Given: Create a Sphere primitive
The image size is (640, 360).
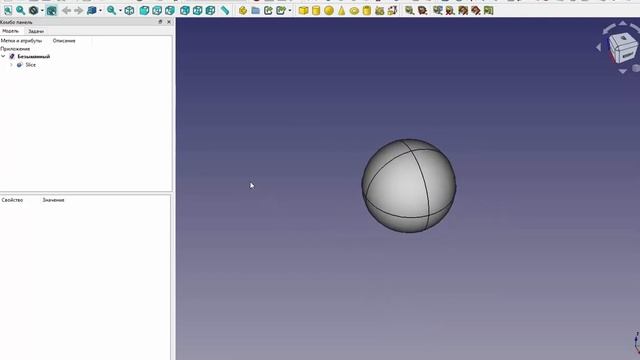Looking at the screenshot, I should (329, 11).
